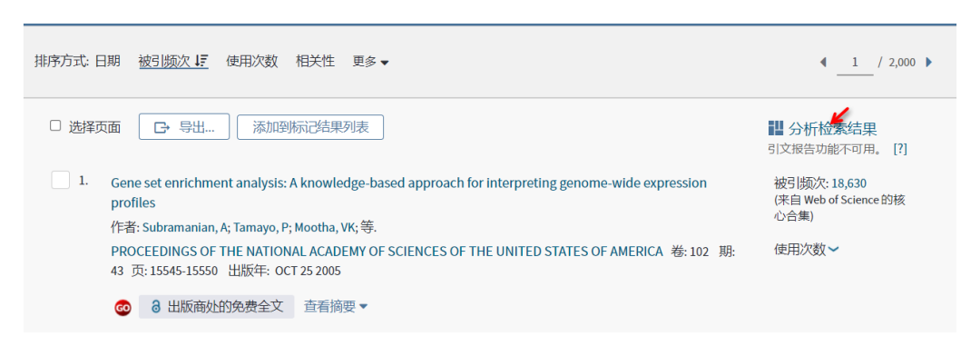The image size is (980, 356).
Task: Click the export arrow icon
Action: [x=162, y=127]
